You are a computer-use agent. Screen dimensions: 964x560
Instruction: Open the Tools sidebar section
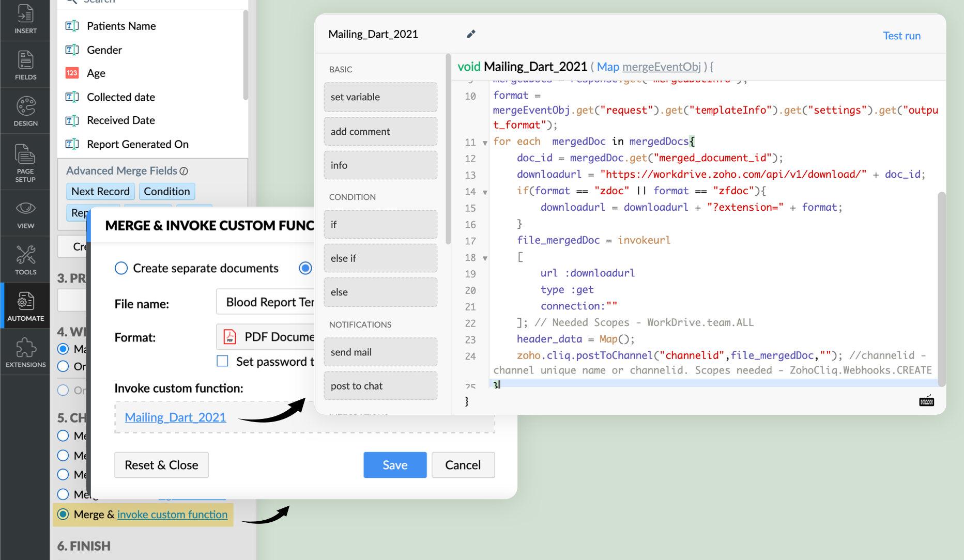point(25,260)
